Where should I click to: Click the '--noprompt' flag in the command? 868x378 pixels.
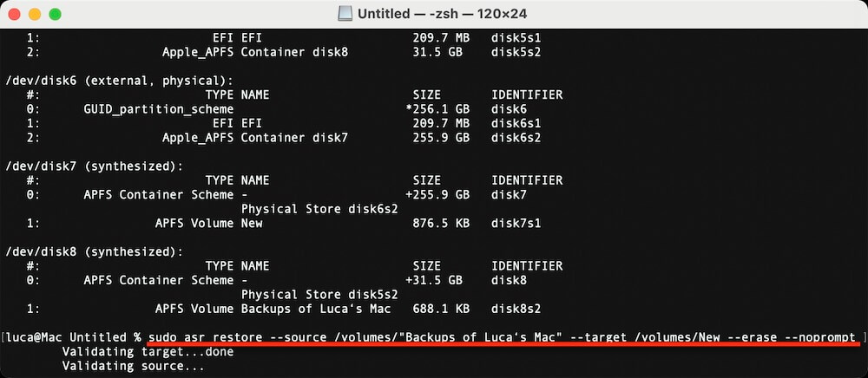[820, 337]
